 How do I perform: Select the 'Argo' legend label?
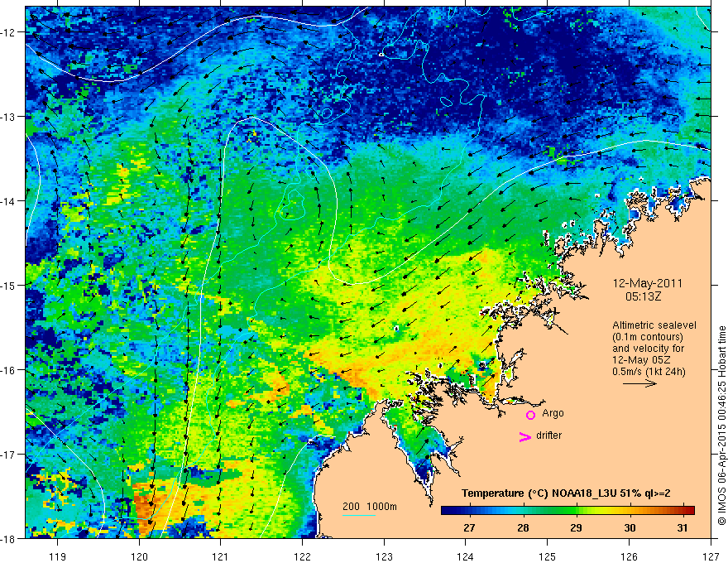[x=553, y=413]
